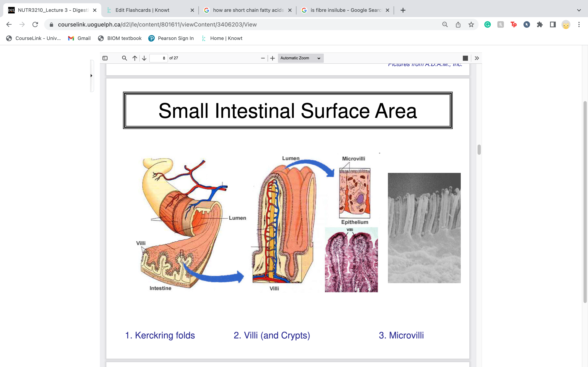Zoom out of the PDF document
The height and width of the screenshot is (367, 588).
point(262,58)
